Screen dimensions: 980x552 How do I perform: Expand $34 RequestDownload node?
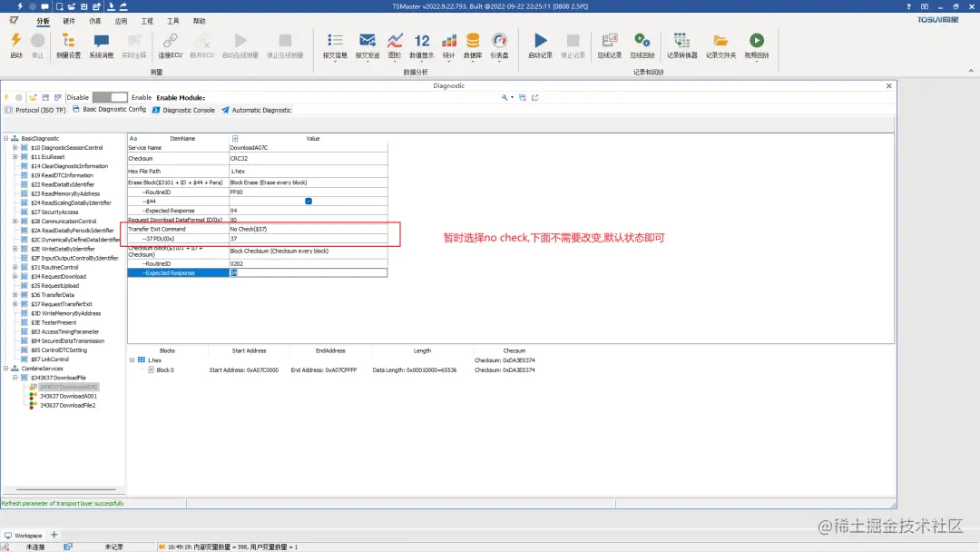(x=15, y=276)
